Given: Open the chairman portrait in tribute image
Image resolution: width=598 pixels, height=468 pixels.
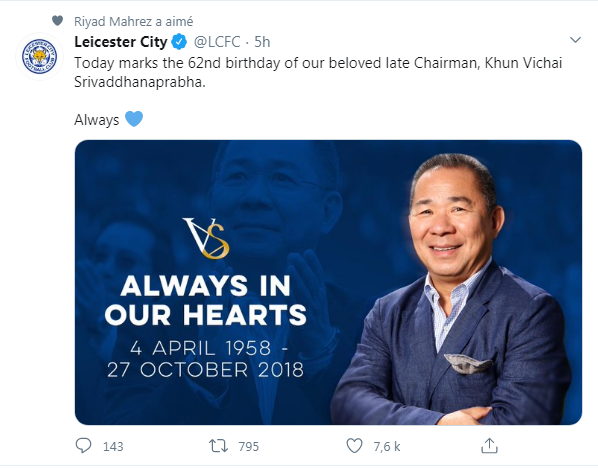Looking at the screenshot, I should [x=454, y=289].
